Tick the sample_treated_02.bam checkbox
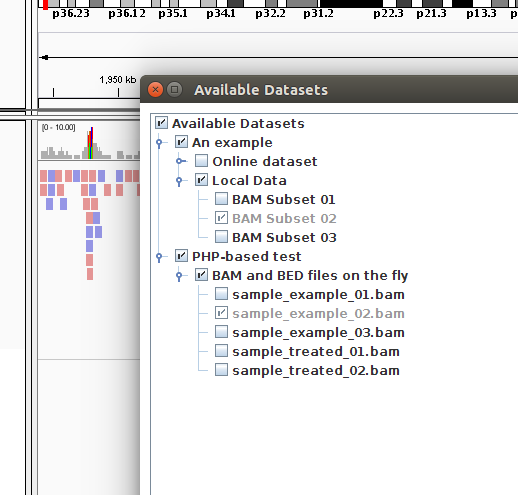Viewport: 518px width, 495px height. (221, 370)
